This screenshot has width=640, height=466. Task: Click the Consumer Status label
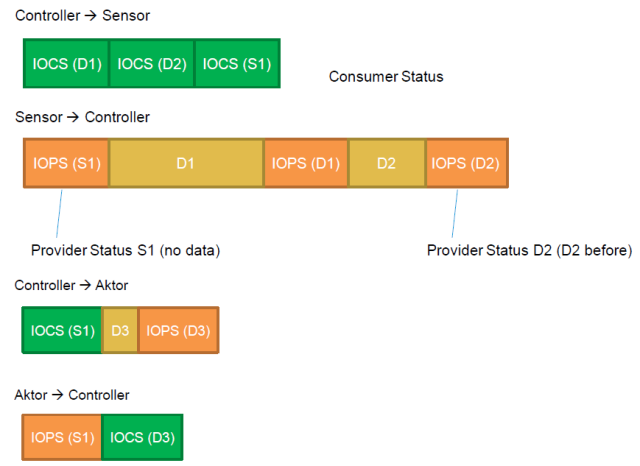(386, 77)
